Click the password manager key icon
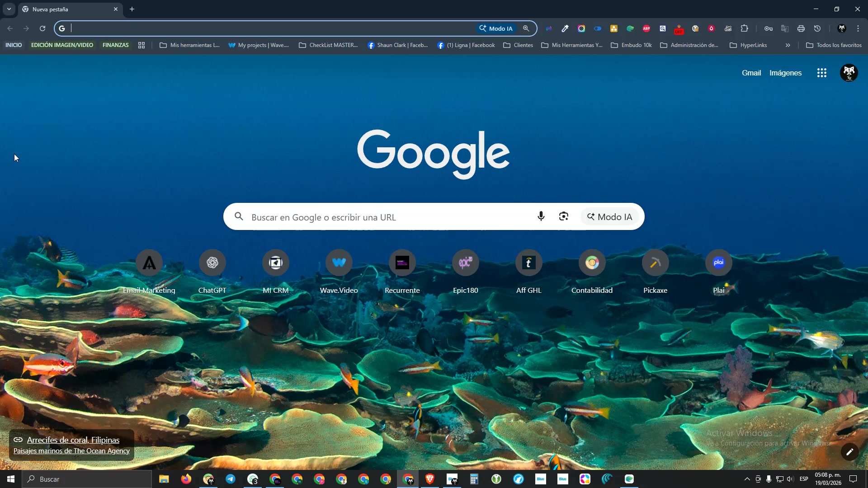The height and width of the screenshot is (488, 868). [769, 28]
